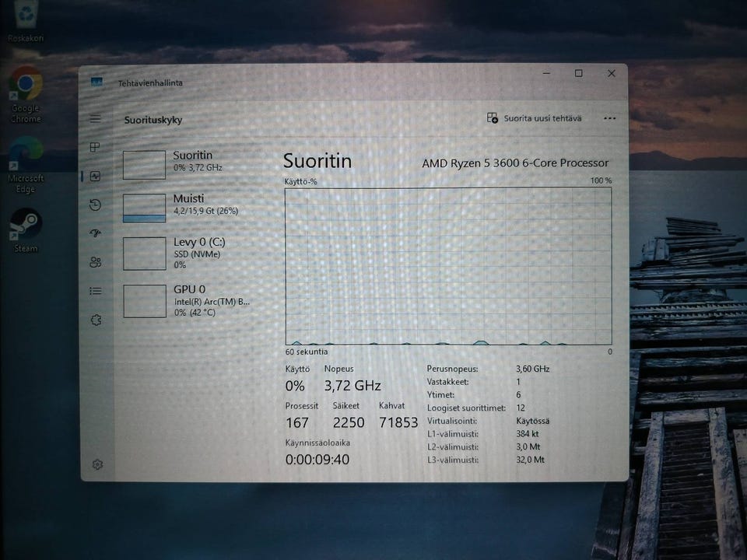Open the App history icon

point(95,205)
